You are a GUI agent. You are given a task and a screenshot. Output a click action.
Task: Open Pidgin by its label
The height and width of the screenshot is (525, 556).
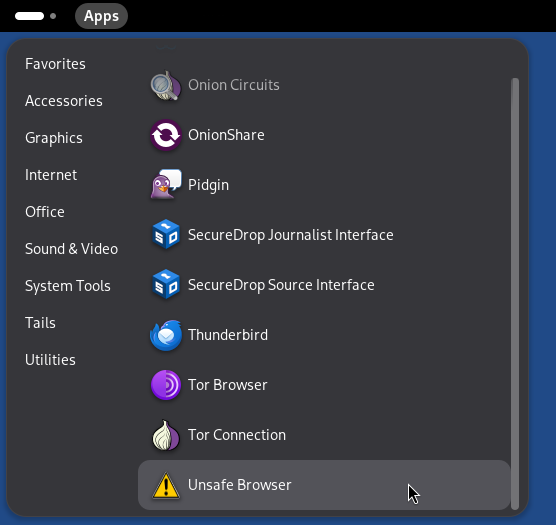pyautogui.click(x=208, y=185)
